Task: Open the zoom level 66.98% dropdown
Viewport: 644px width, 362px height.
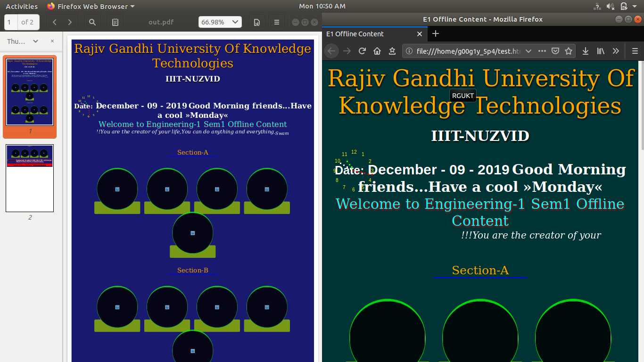Action: point(220,22)
